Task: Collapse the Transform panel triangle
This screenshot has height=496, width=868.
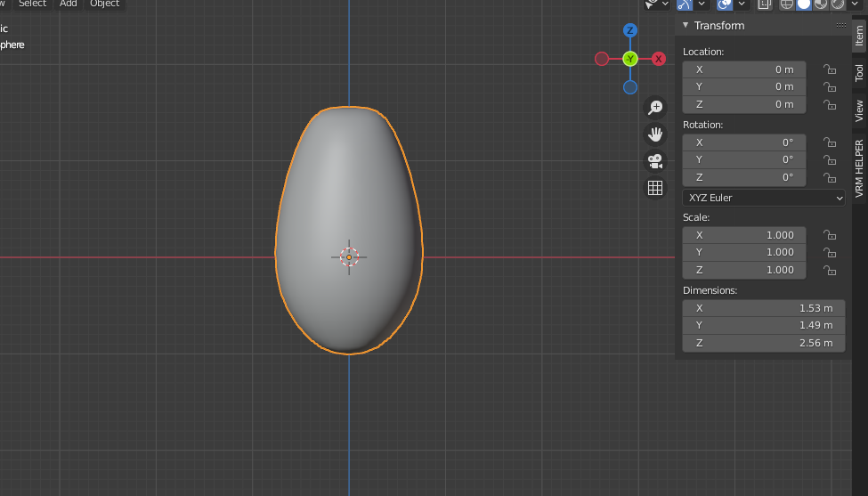Action: point(685,25)
